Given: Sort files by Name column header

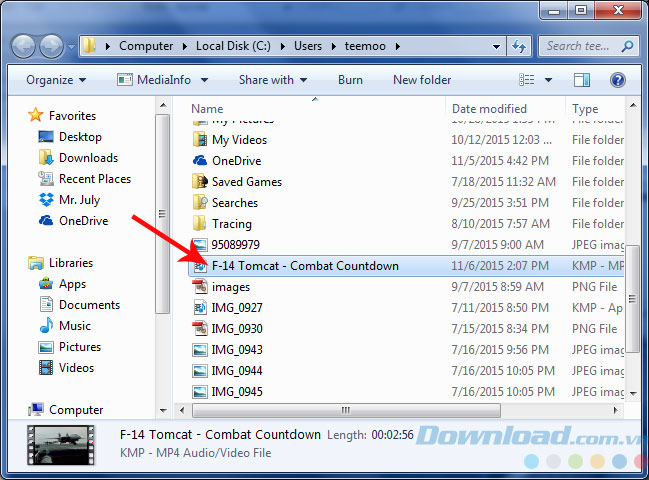Looking at the screenshot, I should [208, 108].
